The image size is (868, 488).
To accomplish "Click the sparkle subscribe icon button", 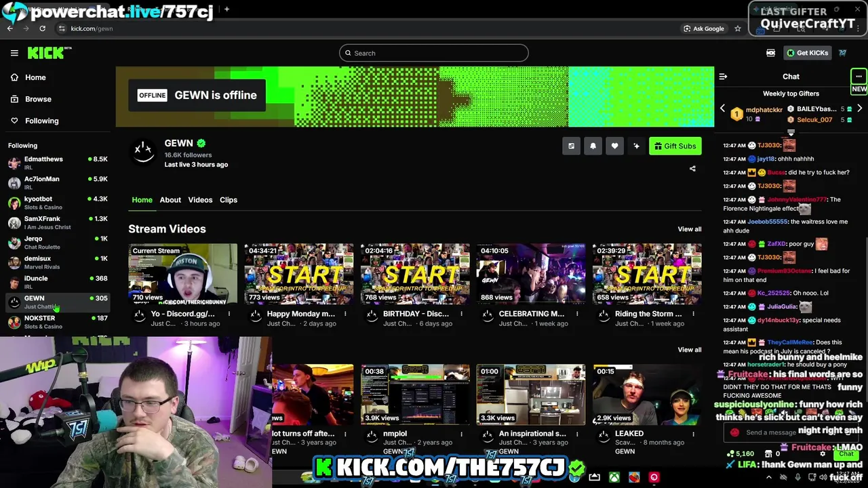I will [636, 146].
